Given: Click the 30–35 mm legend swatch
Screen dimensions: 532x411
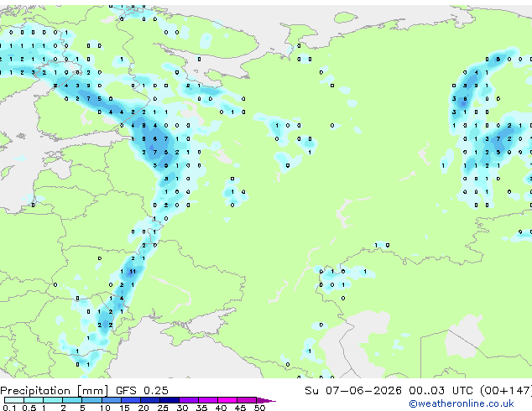Looking at the screenshot, I should pyautogui.click(x=188, y=400).
